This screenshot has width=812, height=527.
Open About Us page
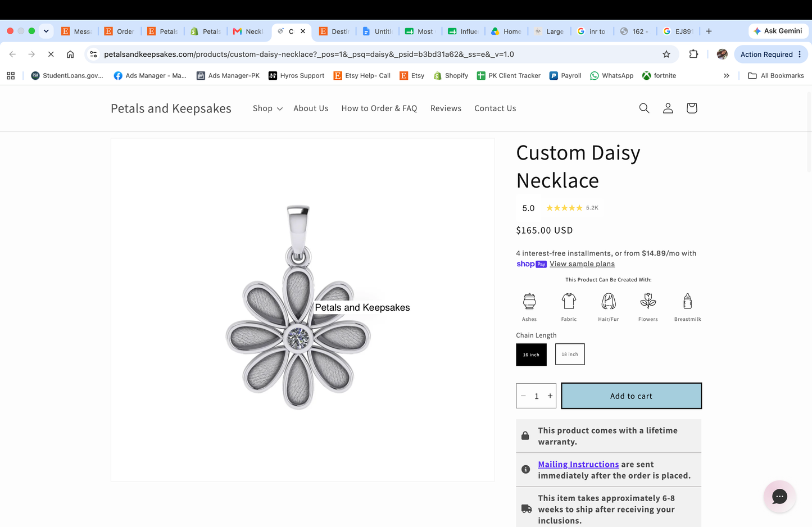(311, 108)
